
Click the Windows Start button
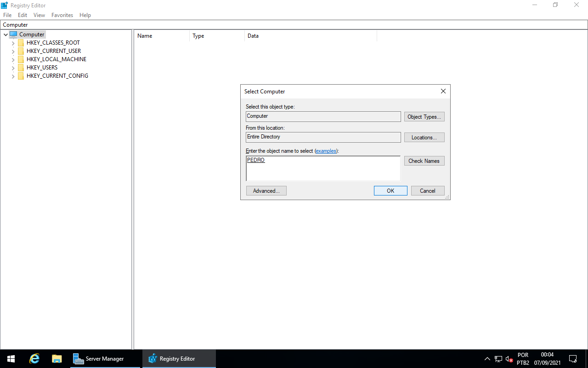tap(11, 358)
